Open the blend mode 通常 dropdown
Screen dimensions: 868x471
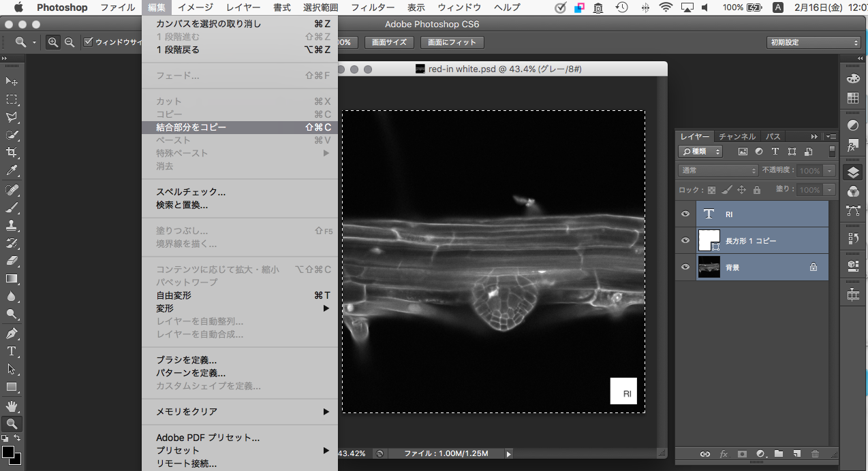click(718, 171)
